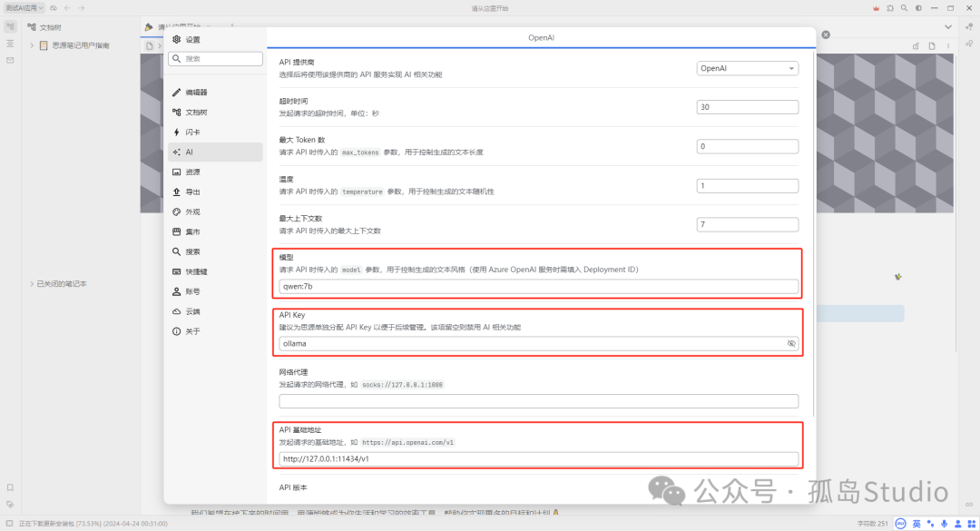980x531 pixels.
Task: Open the 文档树 settings section
Action: (x=215, y=112)
